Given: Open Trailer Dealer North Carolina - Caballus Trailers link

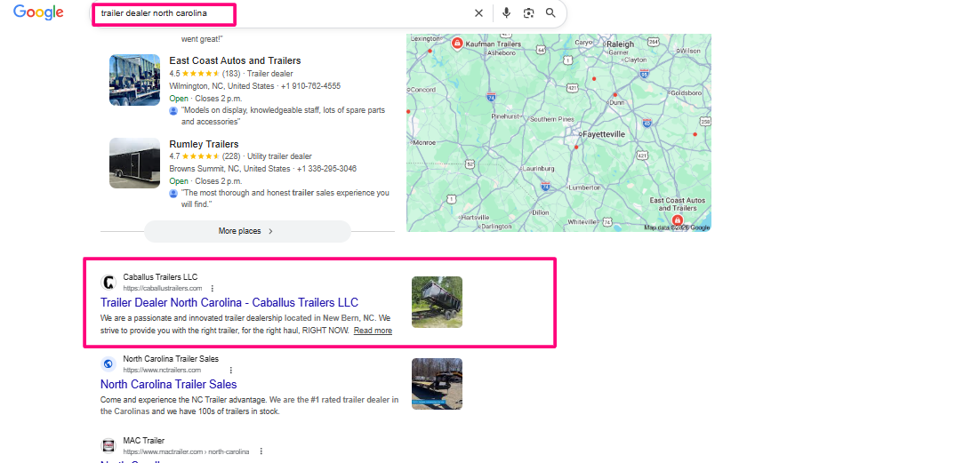Looking at the screenshot, I should point(229,303).
